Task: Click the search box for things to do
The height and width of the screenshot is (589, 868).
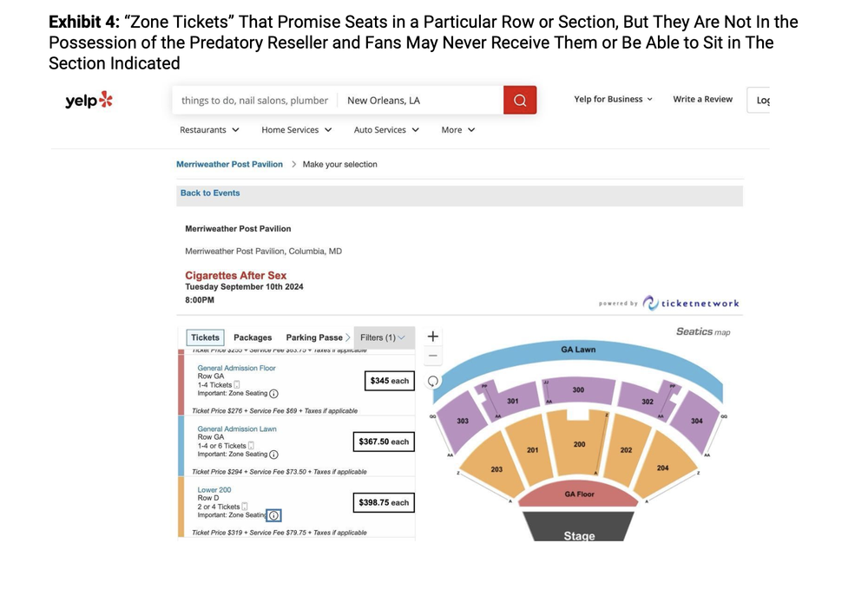Action: tap(254, 101)
